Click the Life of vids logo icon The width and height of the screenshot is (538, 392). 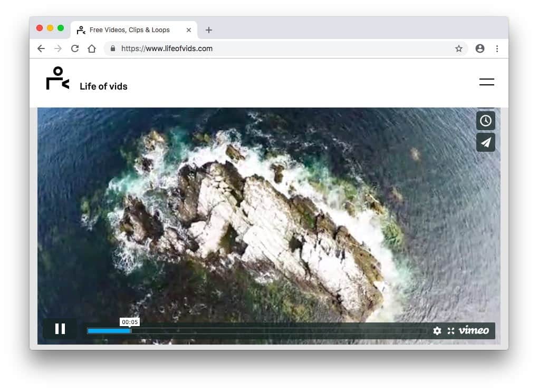coord(57,79)
